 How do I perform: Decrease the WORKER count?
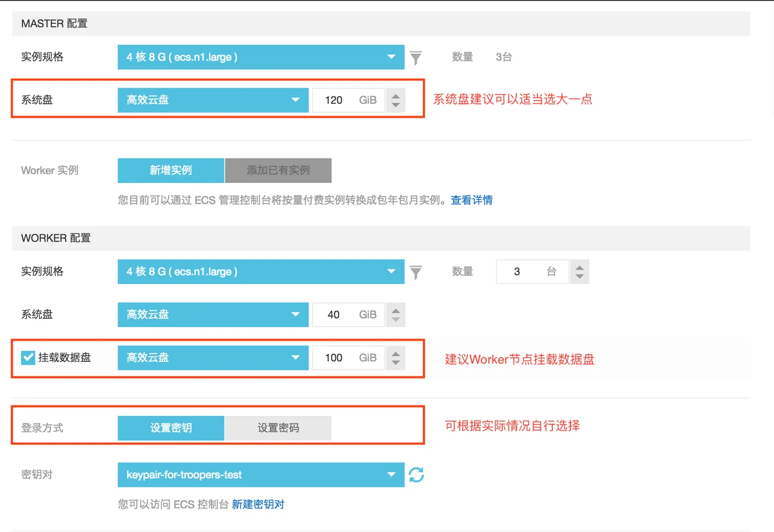click(579, 276)
